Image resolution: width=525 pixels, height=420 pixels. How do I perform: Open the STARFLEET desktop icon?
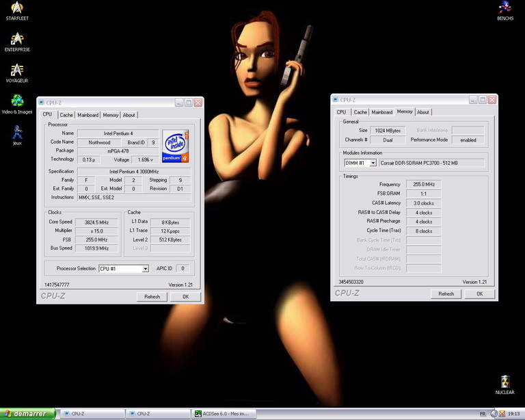17,11
